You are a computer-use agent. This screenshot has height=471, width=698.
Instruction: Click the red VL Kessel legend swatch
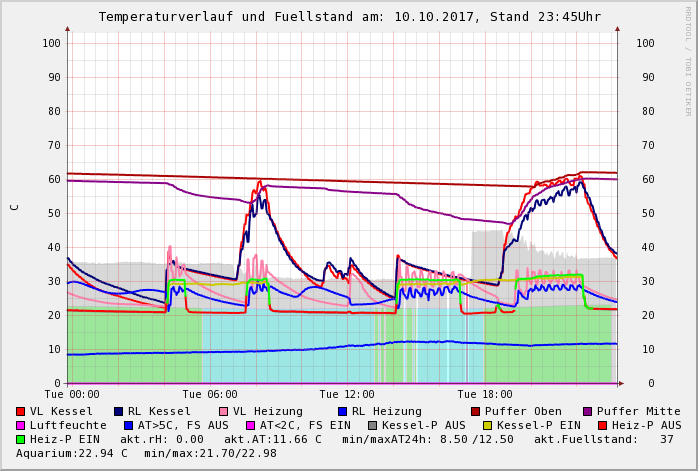[x=21, y=411]
